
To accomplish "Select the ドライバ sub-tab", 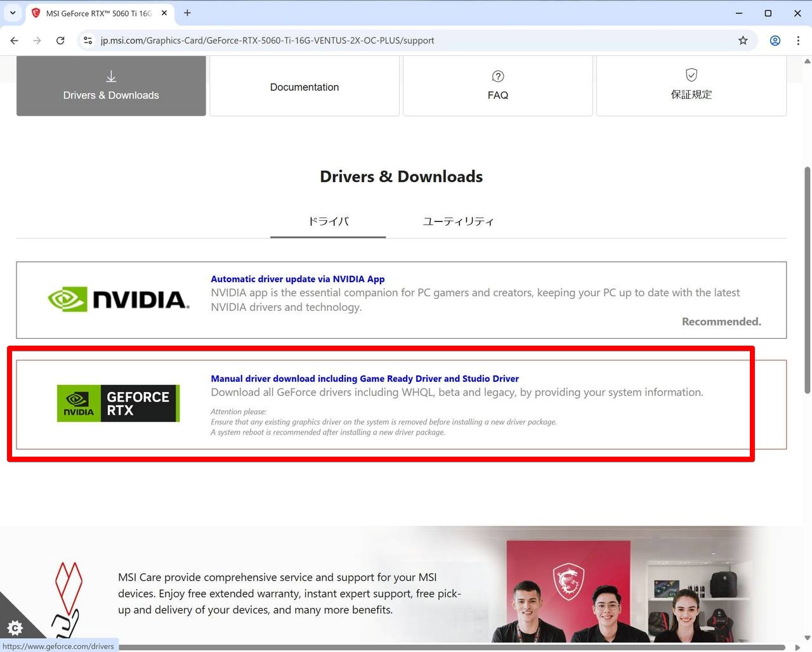I will click(x=328, y=221).
